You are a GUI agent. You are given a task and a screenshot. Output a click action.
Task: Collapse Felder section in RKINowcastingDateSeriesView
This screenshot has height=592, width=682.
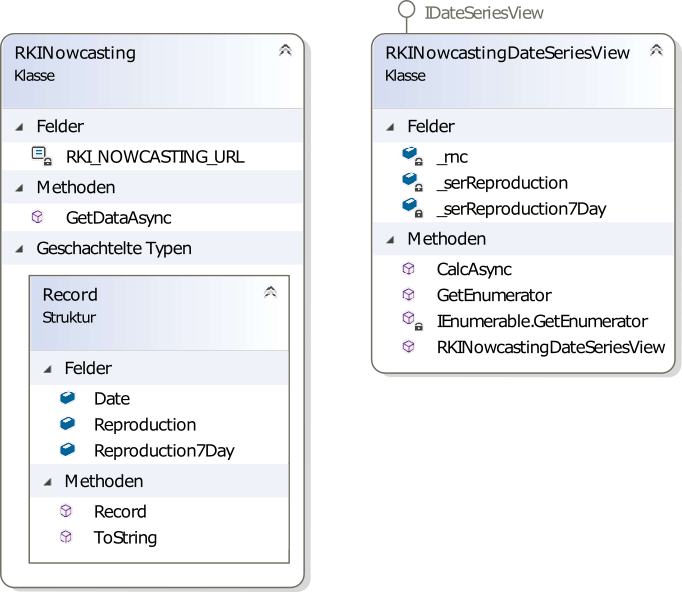tap(390, 127)
